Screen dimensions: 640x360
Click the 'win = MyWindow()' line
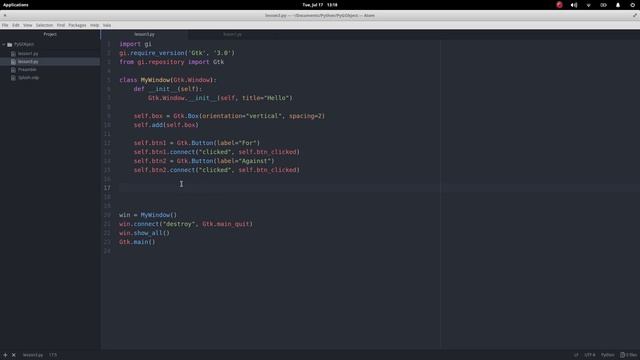[148, 215]
